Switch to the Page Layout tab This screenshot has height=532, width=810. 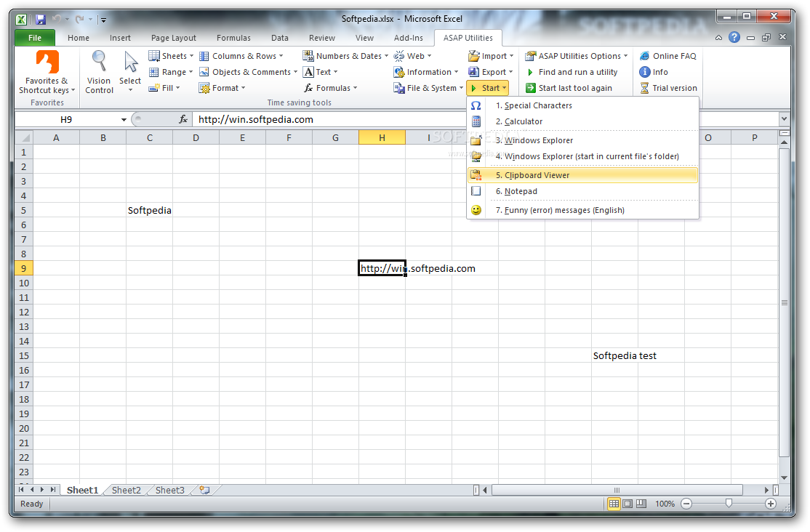tap(174, 38)
